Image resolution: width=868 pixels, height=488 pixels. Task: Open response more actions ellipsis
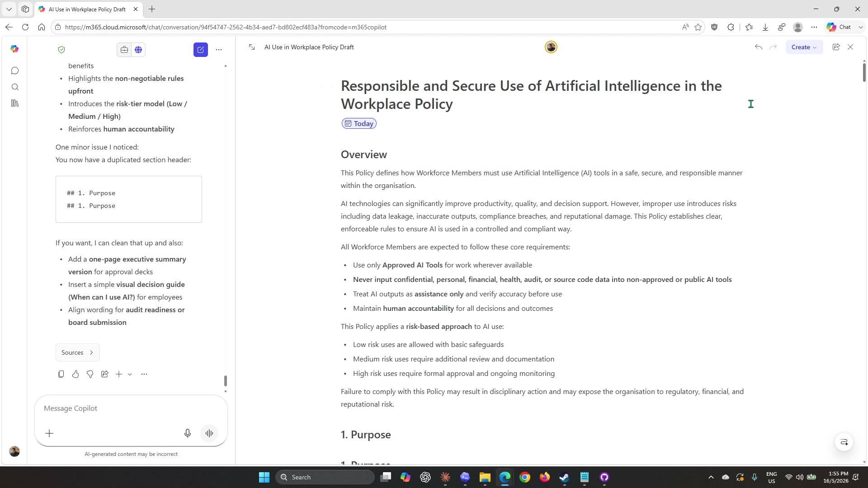[x=144, y=374]
